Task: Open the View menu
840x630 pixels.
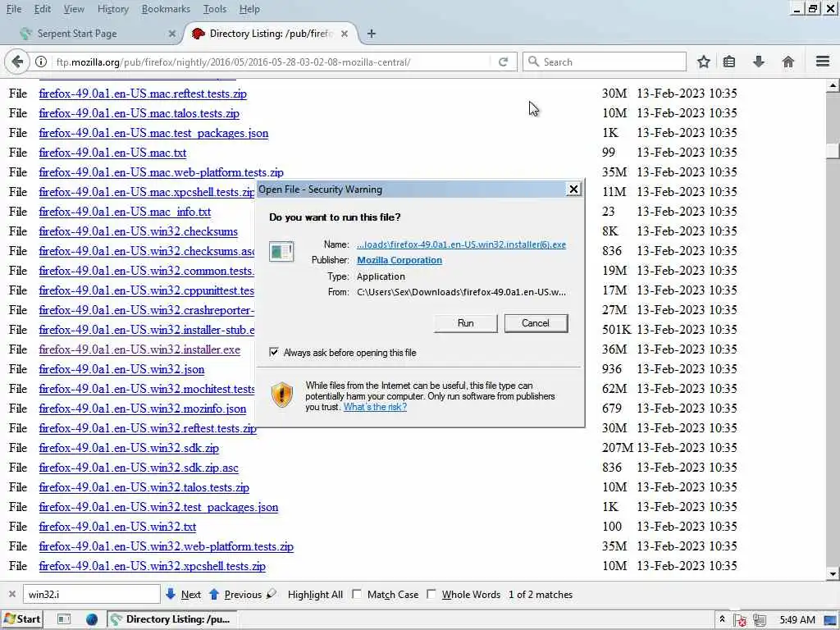Action: (74, 9)
